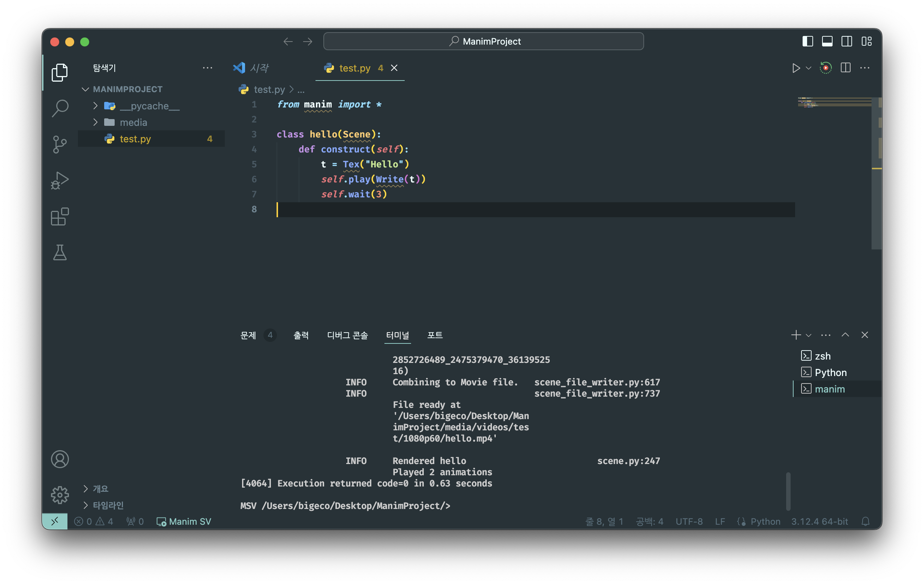924x585 pixels.
Task: Open the 문제 problems panel tab
Action: point(248,335)
